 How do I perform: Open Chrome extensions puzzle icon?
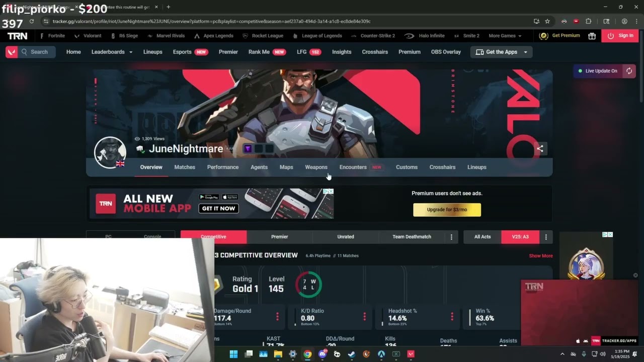(x=589, y=21)
